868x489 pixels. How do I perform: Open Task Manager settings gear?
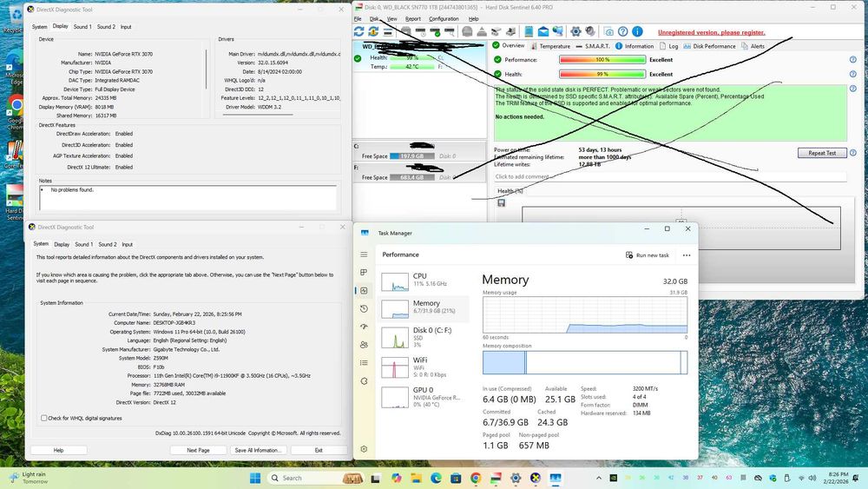click(x=364, y=449)
